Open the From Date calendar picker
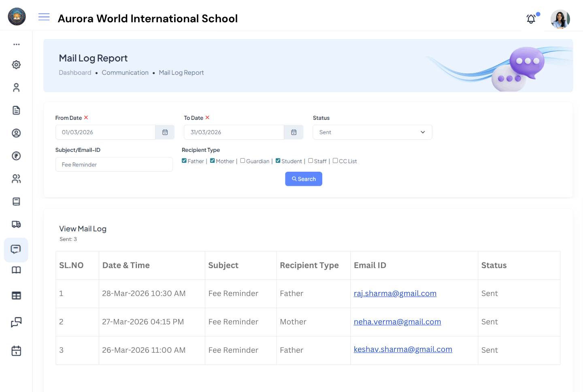This screenshot has width=583, height=392. (165, 132)
